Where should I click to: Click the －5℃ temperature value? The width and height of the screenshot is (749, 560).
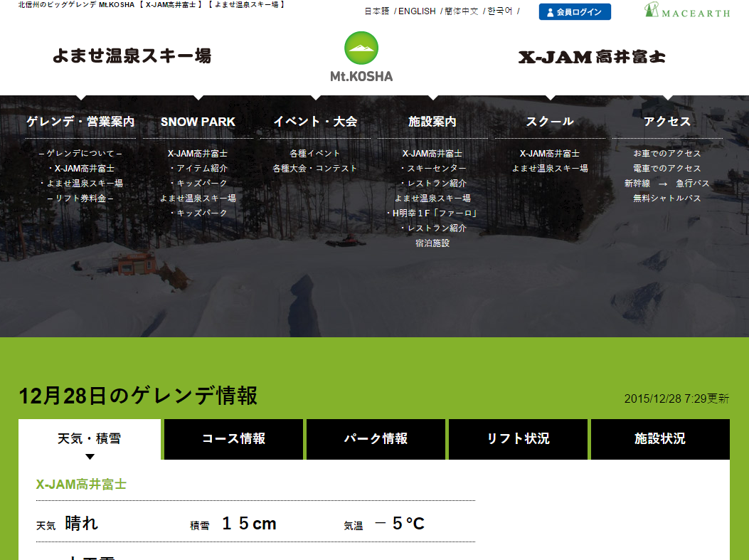pos(400,524)
